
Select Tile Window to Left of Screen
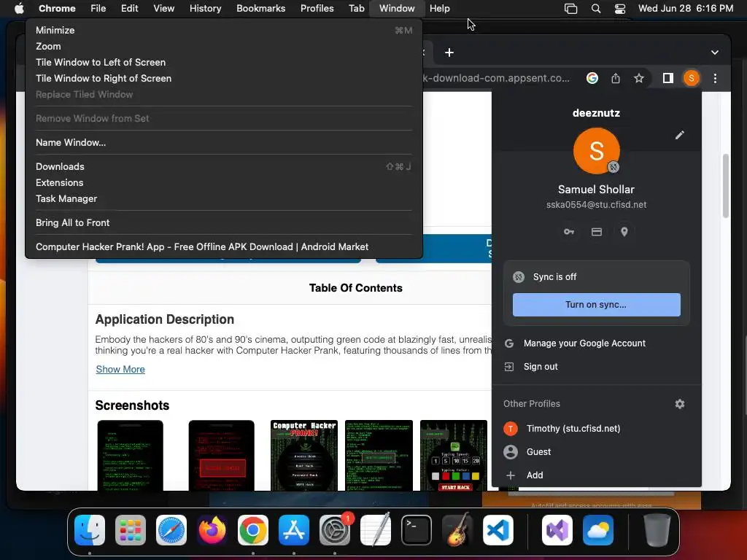[x=224, y=63]
